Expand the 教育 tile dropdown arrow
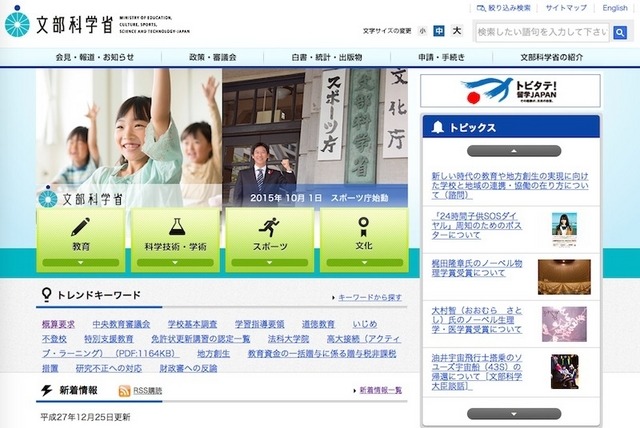This screenshot has height=428, width=640. point(80,263)
